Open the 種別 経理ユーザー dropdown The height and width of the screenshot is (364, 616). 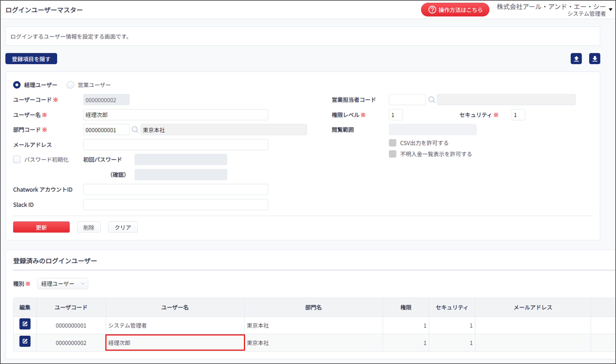click(63, 284)
